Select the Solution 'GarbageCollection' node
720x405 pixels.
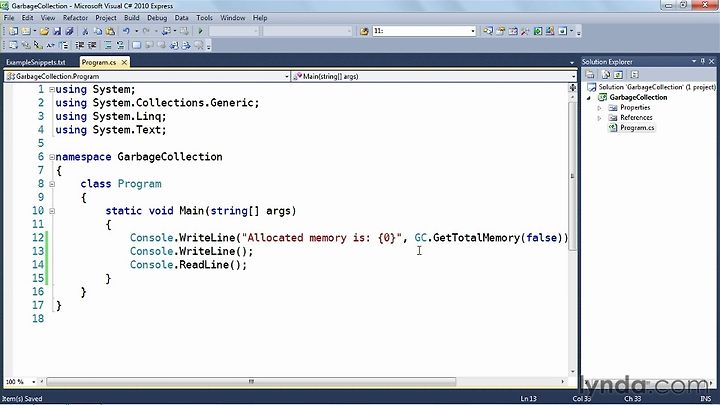point(657,87)
